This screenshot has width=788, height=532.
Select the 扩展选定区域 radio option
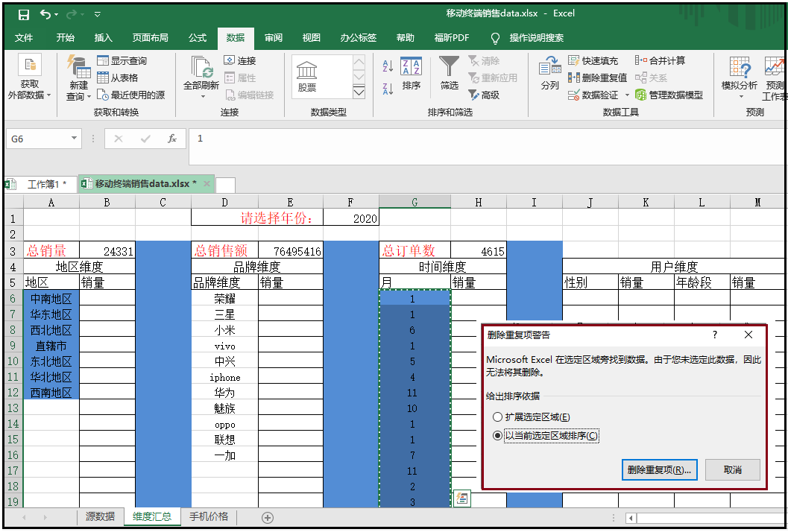(x=533, y=417)
